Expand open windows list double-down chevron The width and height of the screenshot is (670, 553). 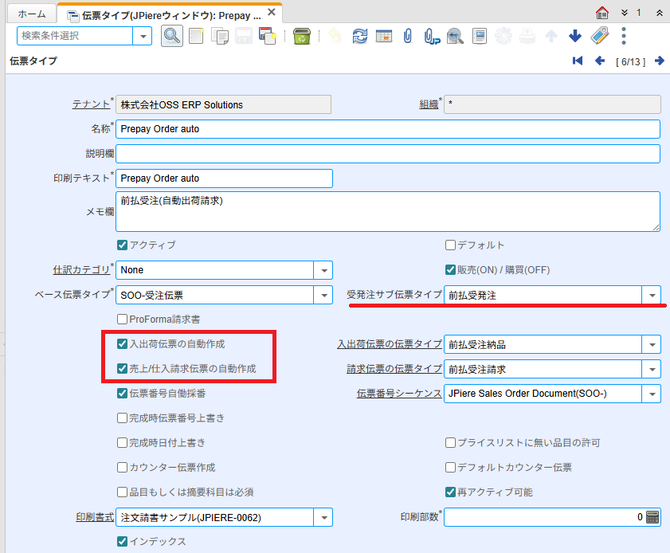point(625,13)
